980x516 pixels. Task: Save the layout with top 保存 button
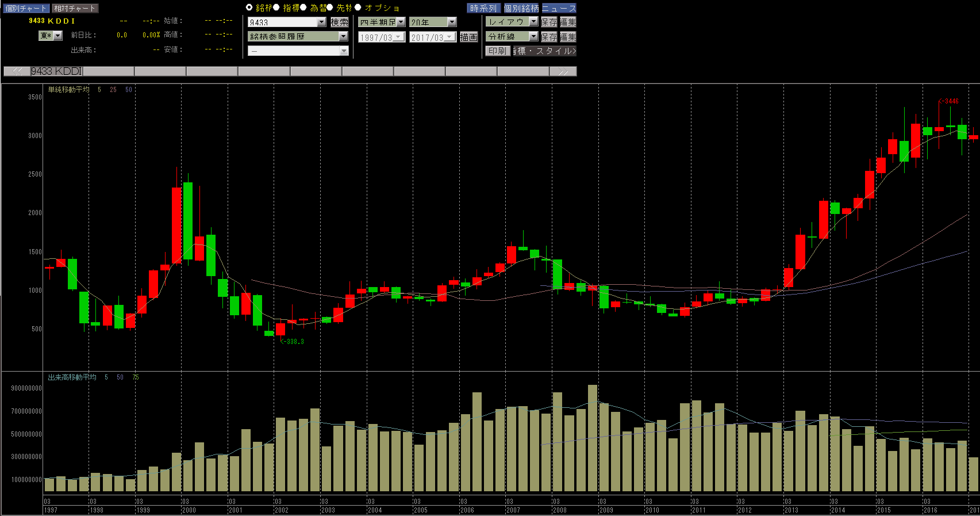point(549,22)
